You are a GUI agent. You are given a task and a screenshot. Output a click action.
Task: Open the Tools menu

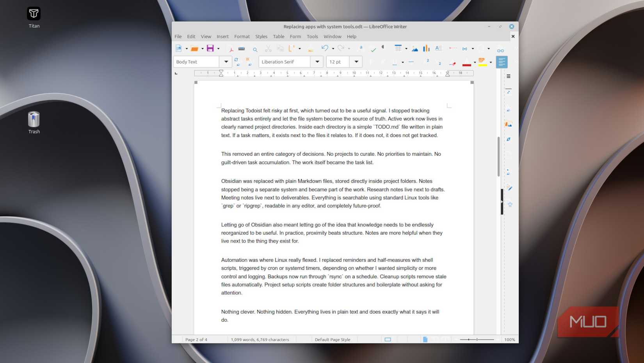pyautogui.click(x=312, y=36)
